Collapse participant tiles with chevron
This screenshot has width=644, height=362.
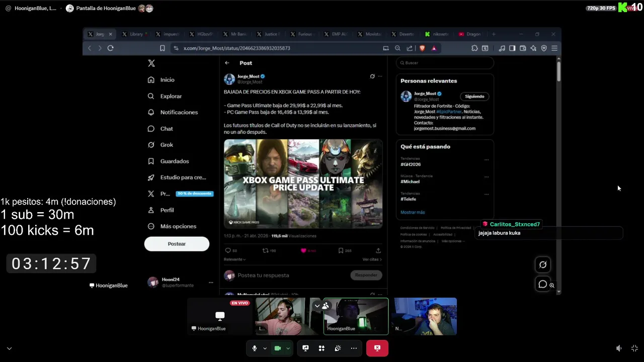pyautogui.click(x=317, y=306)
